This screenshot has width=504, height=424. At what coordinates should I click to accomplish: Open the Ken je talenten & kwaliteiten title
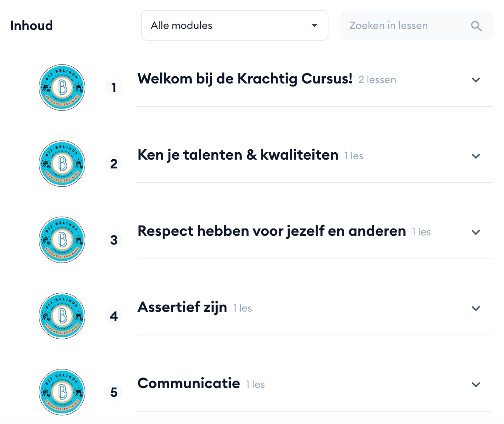coord(238,155)
